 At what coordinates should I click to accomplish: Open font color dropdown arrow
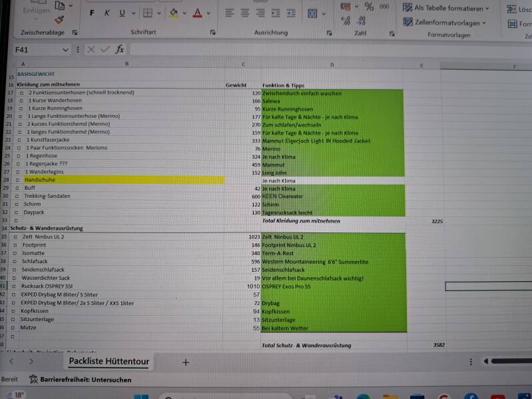tap(208, 13)
